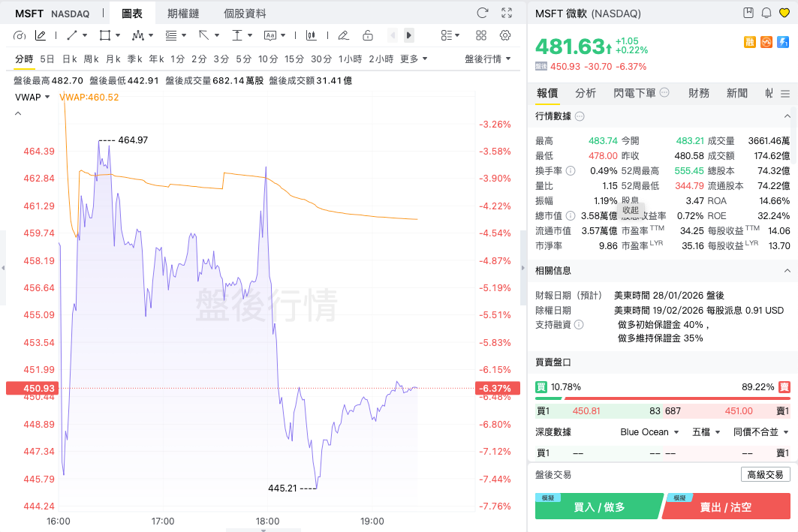Viewport: 798px width, 532px height.
Task: Open wave tool dropdown arrow
Action: coord(151,35)
